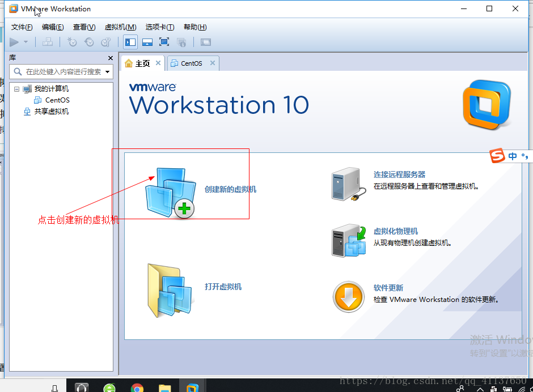Image resolution: width=533 pixels, height=392 pixels.
Task: Click the full screen mode icon
Action: point(164,42)
